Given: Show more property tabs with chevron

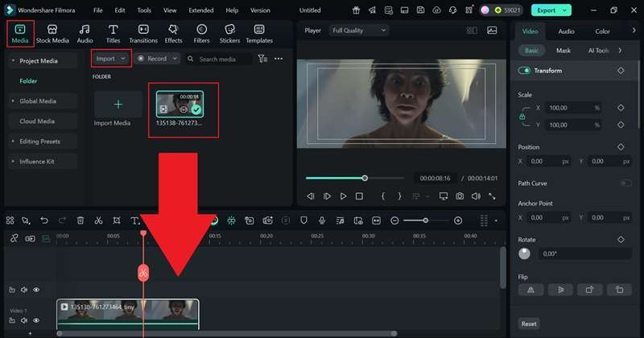Looking at the screenshot, I should click(634, 31).
